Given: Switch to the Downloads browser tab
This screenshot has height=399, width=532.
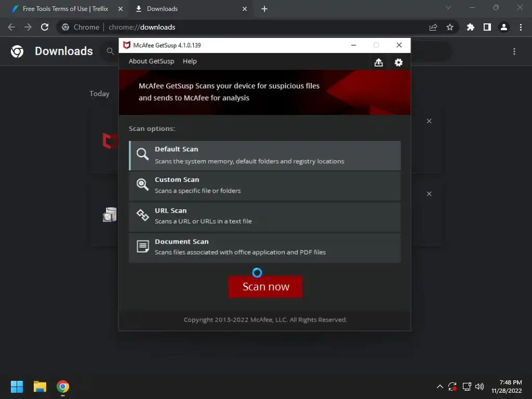Looking at the screenshot, I should pos(190,9).
